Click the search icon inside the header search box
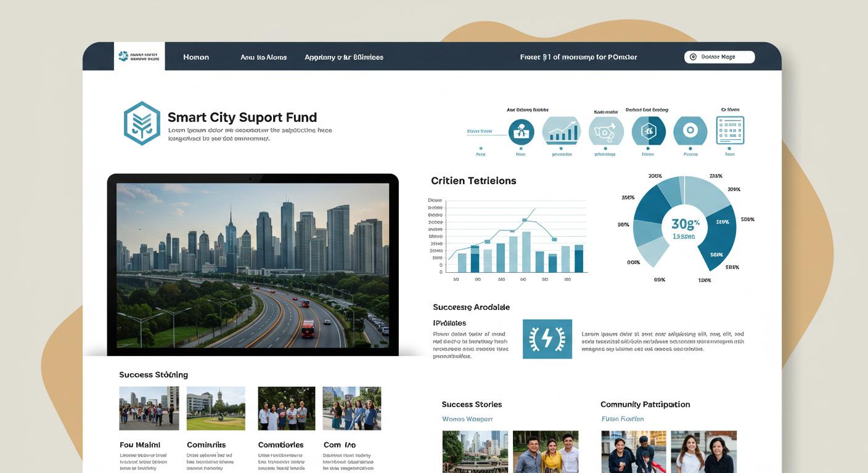 [693, 57]
